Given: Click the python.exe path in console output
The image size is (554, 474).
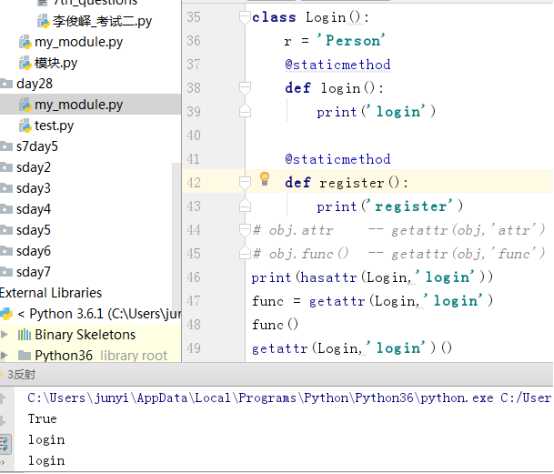Looking at the screenshot, I should pyautogui.click(x=289, y=398).
